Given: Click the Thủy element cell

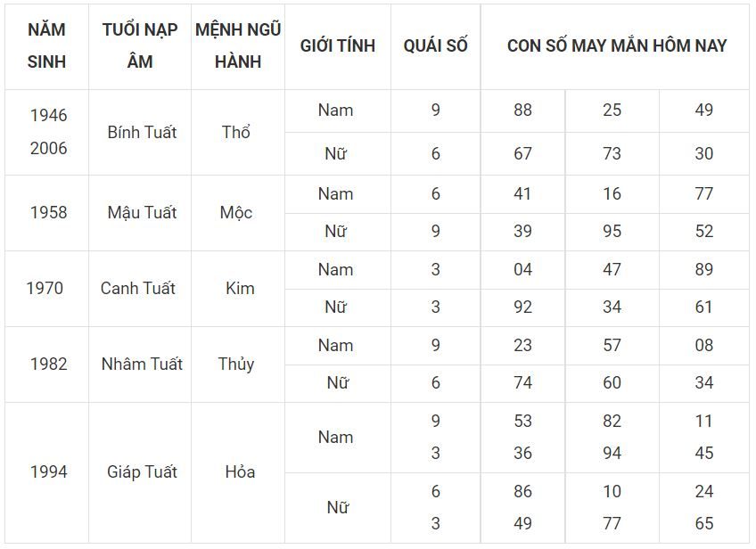Looking at the screenshot, I should 235,364.
